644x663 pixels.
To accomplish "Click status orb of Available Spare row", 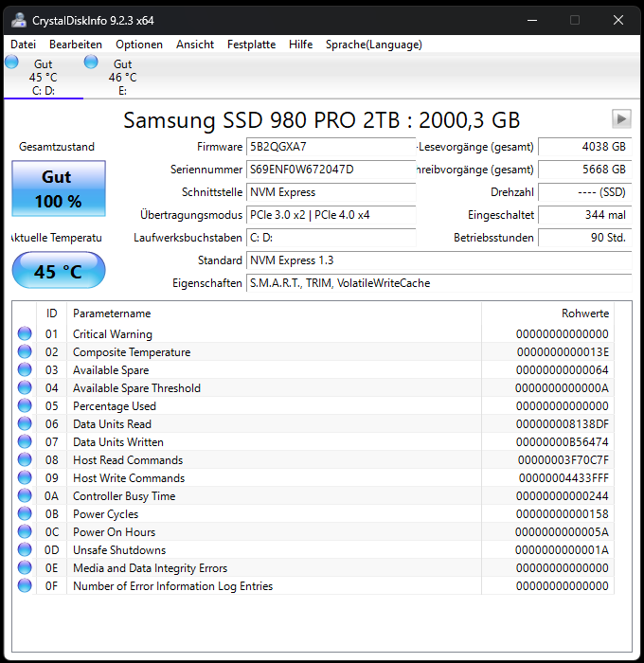I will 25,369.
